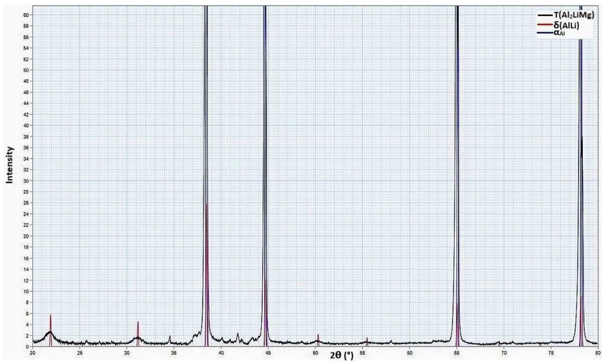Viewport: 606px width, 364px height.
Task: Click the y-axis tick label 60
Action: click(x=26, y=15)
